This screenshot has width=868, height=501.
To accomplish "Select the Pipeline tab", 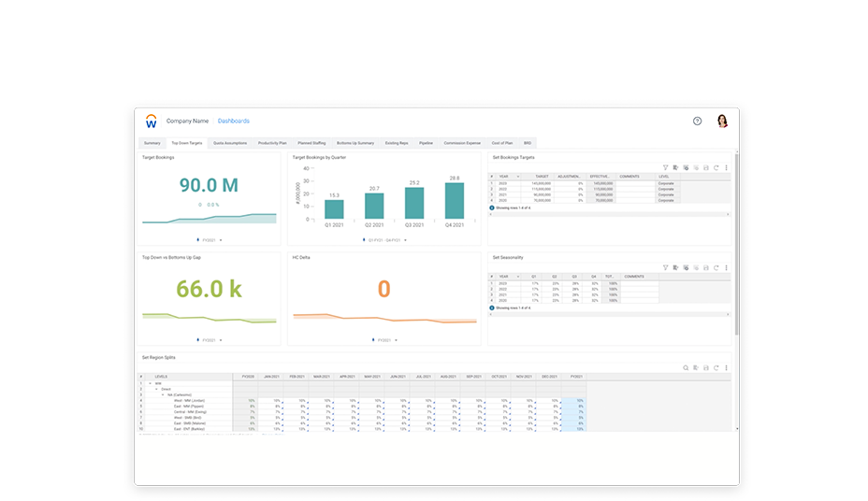I will coord(426,143).
